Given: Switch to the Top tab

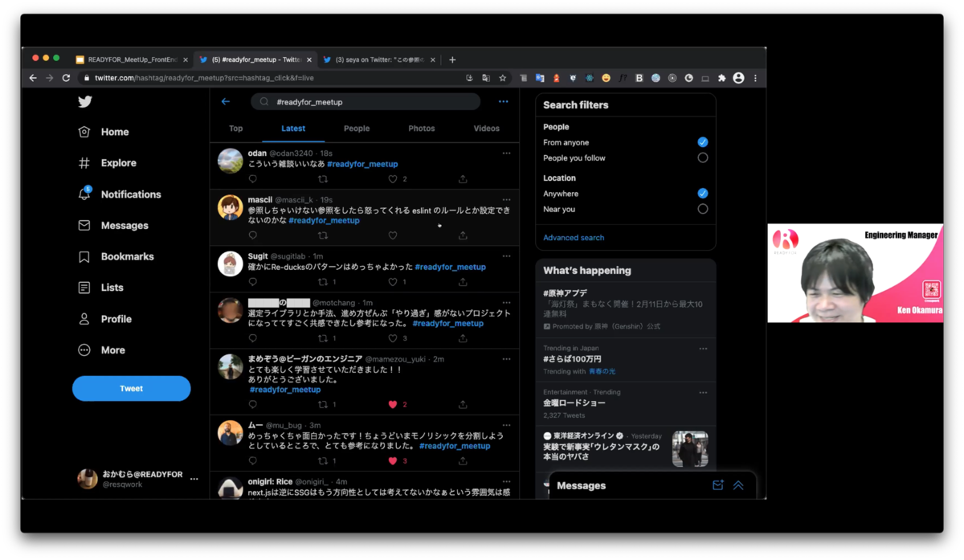Looking at the screenshot, I should 235,129.
